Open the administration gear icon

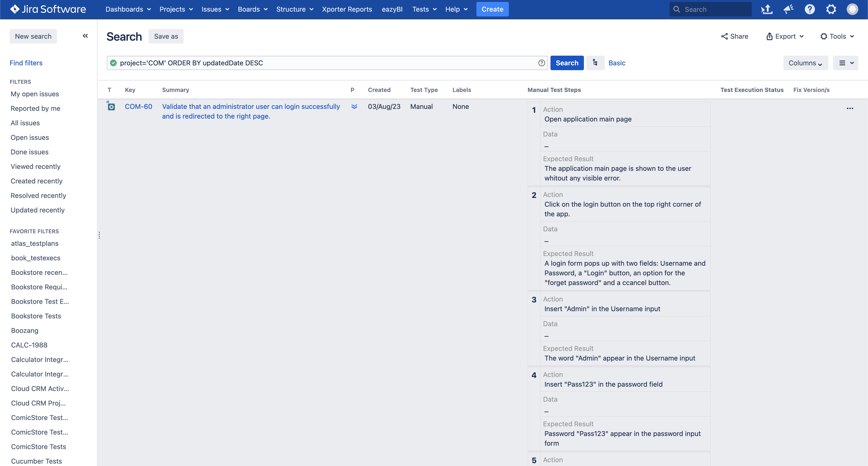pos(831,9)
